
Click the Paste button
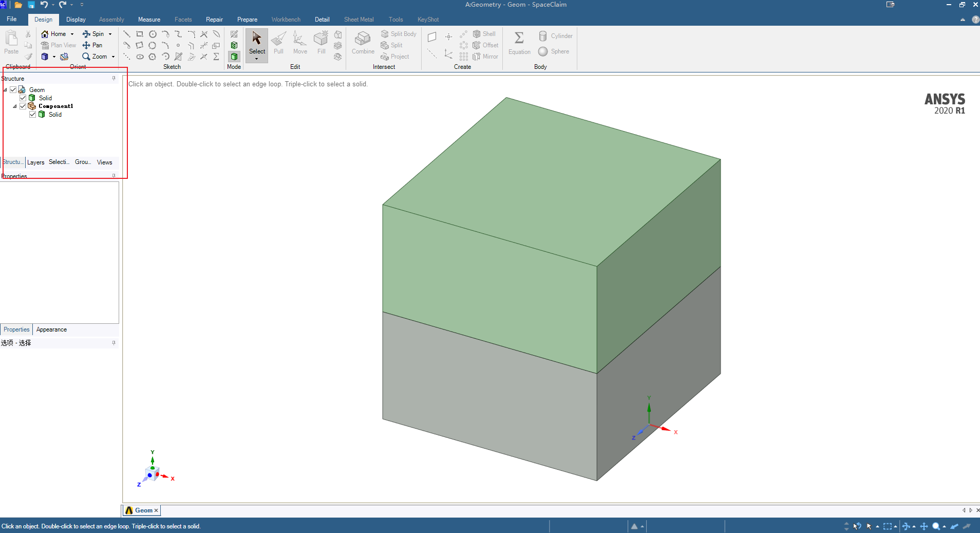11,42
